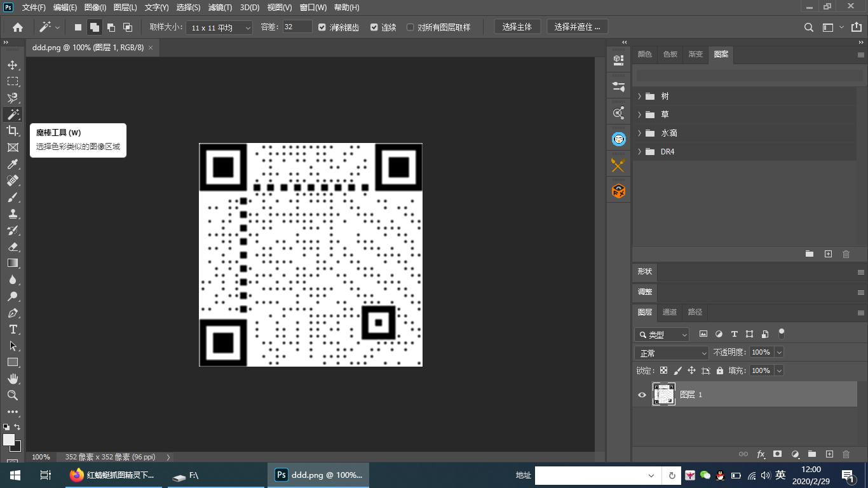The width and height of the screenshot is (868, 488).
Task: Click the 选择并遮住 button
Action: click(577, 27)
